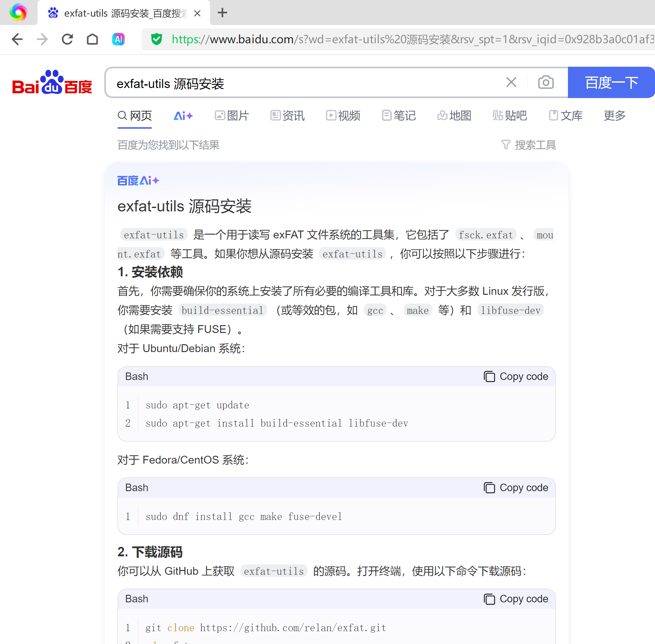Go to browser home page
Screen dimensions: 655x644
(92, 39)
